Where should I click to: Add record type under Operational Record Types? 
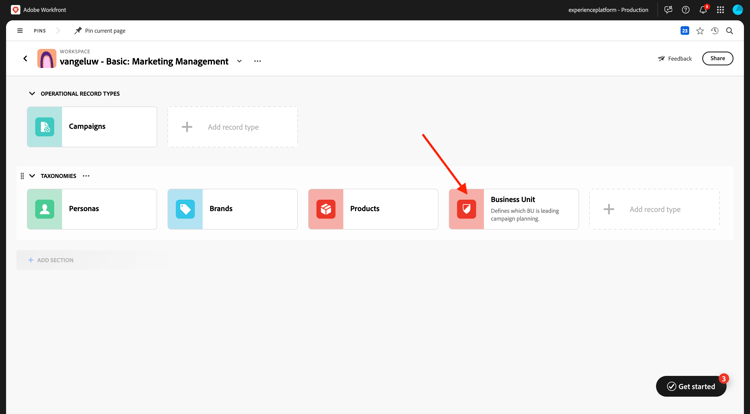[x=232, y=127]
